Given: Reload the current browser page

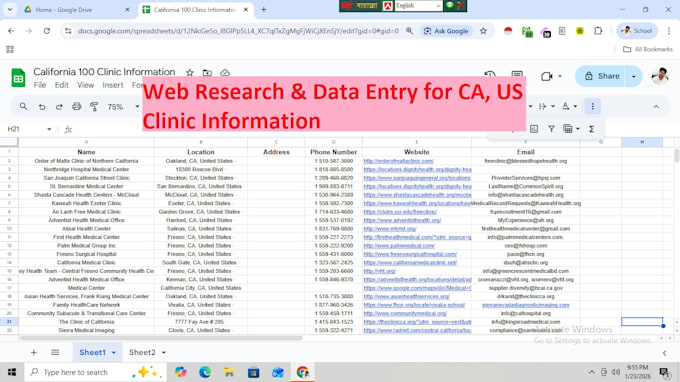Looking at the screenshot, I should point(46,31).
